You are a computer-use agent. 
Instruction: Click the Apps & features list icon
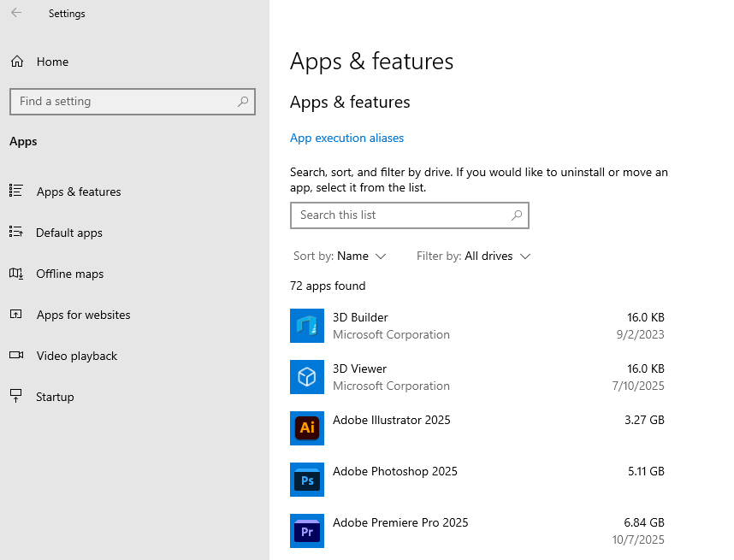[x=15, y=191]
